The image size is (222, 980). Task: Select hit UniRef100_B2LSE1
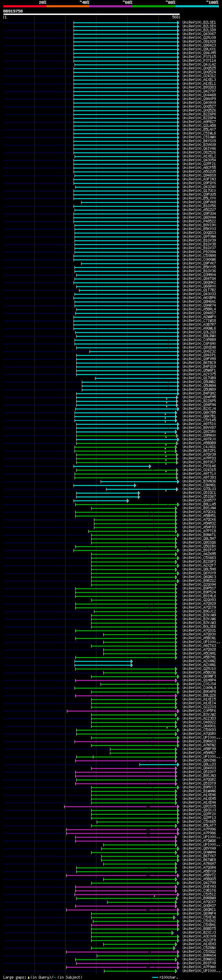click(x=199, y=23)
